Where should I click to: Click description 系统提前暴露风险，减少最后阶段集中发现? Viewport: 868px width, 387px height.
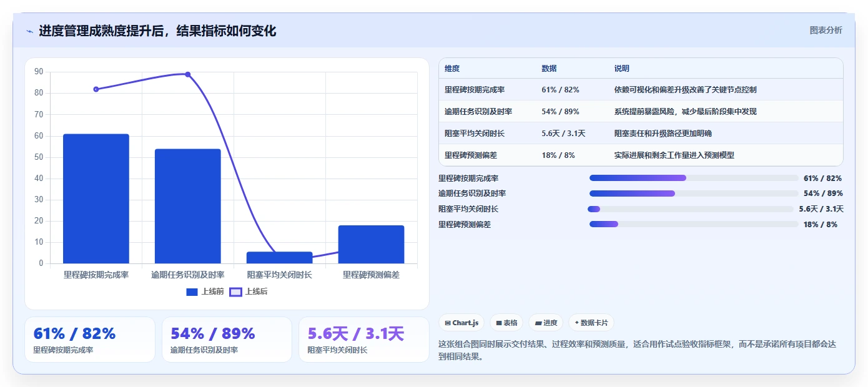coord(686,112)
